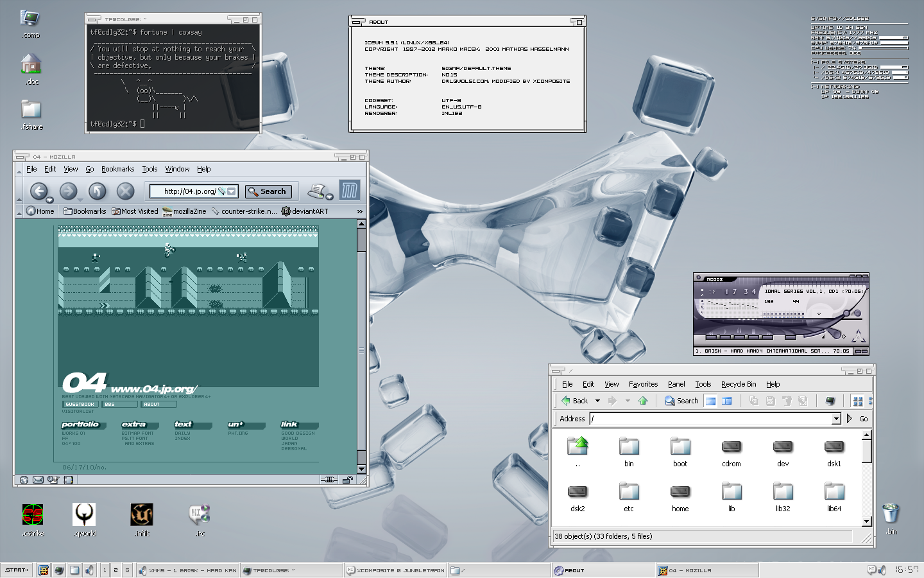The width and height of the screenshot is (924, 578).
Task: Open the Mozilla URL bar dropdown arrow
Action: (x=232, y=191)
